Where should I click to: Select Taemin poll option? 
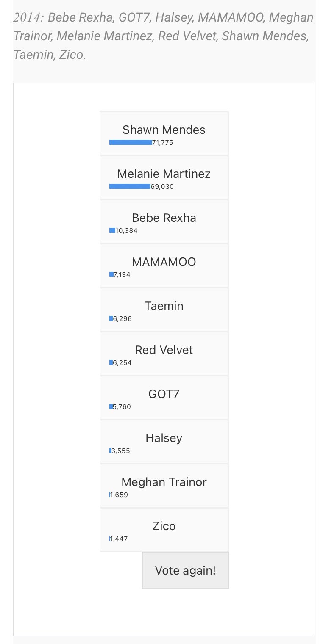click(164, 310)
